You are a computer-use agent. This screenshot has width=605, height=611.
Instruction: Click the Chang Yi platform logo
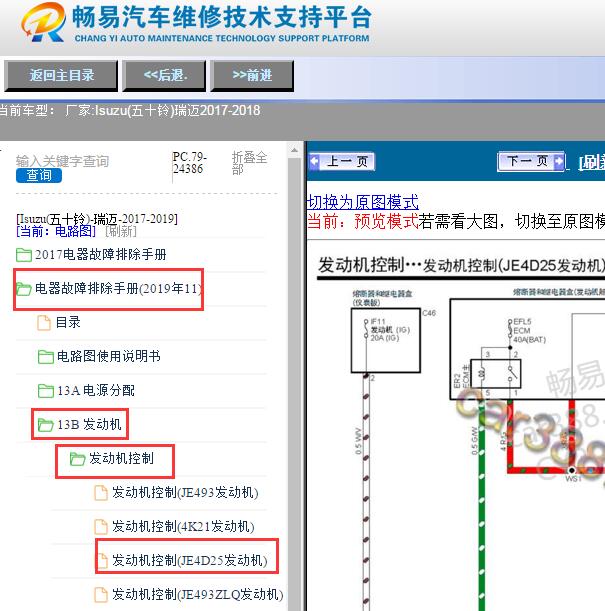click(x=196, y=23)
